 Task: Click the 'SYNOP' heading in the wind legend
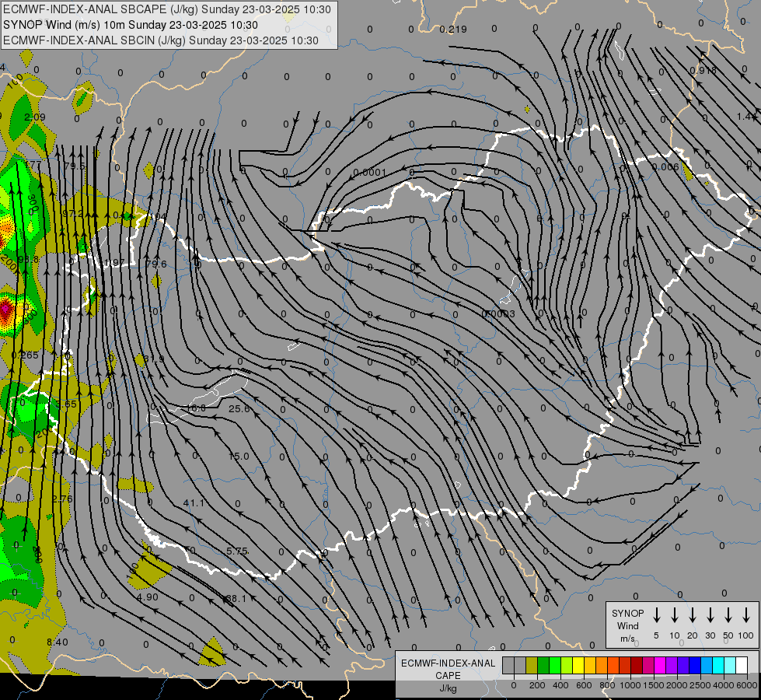pos(627,613)
